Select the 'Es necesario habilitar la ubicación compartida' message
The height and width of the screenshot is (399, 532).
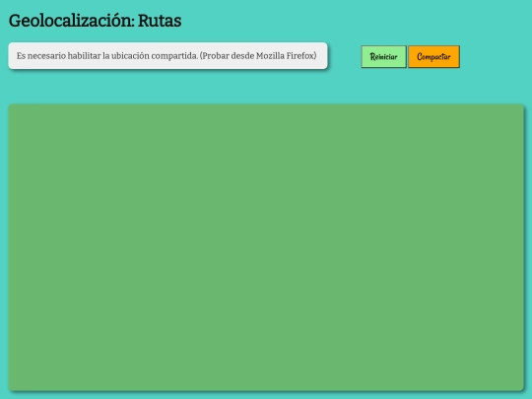pyautogui.click(x=167, y=55)
